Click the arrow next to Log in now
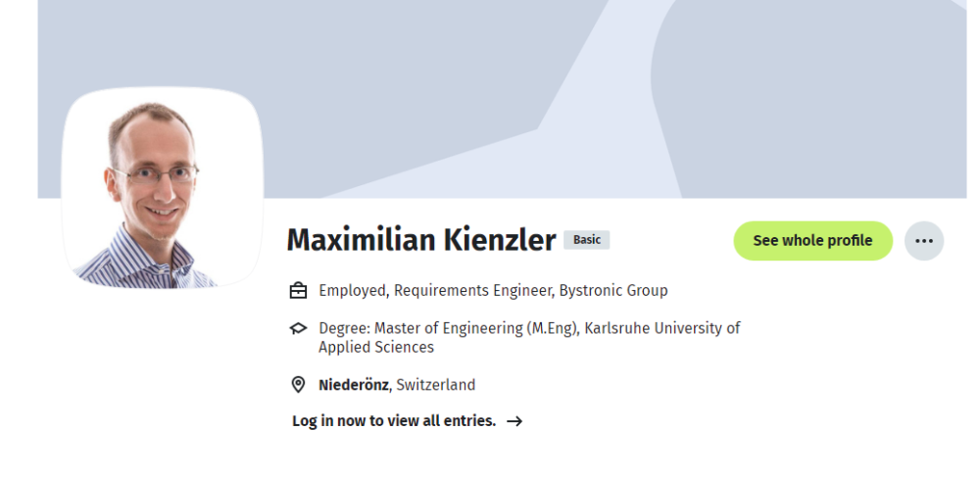 514,421
